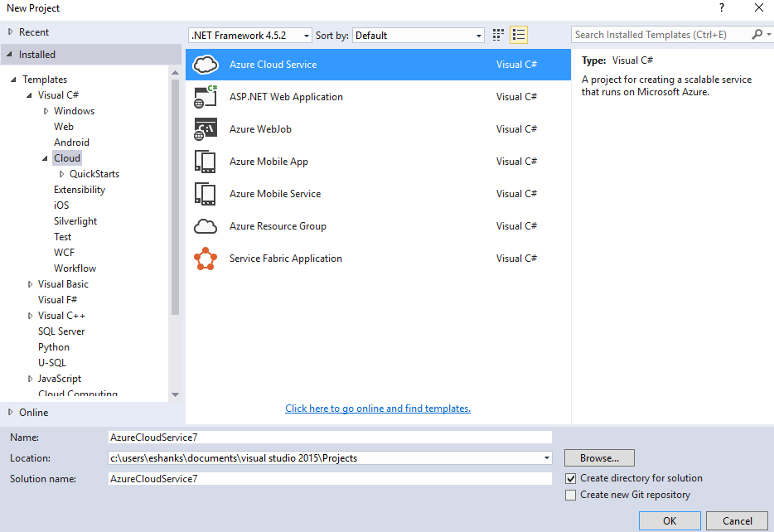Expand the Windows tree node
Viewport: 774px width, 532px height.
click(x=46, y=111)
